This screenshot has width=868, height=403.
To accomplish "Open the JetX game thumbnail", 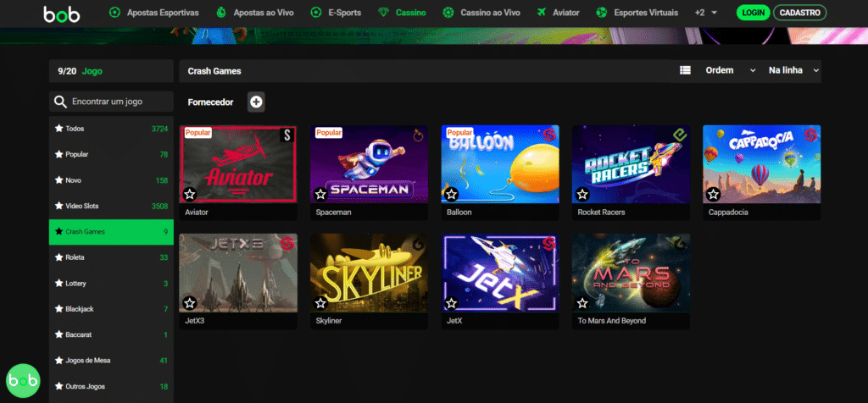I will [x=500, y=273].
